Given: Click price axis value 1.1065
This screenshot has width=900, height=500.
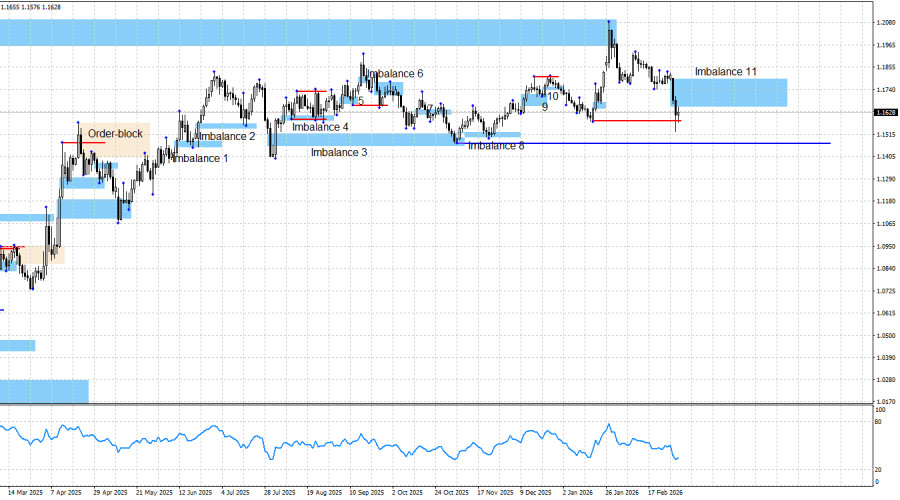Looking at the screenshot, I should pos(886,224).
